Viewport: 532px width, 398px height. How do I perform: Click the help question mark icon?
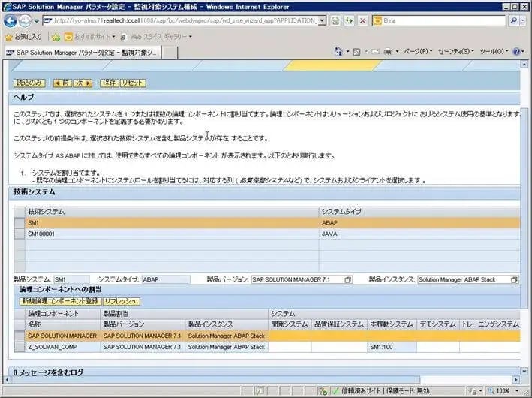[517, 52]
